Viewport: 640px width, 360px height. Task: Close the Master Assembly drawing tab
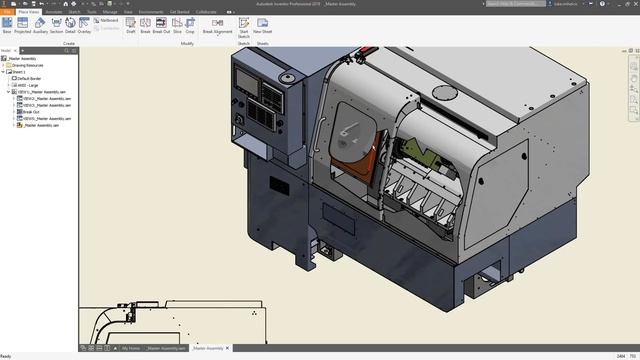click(x=227, y=348)
